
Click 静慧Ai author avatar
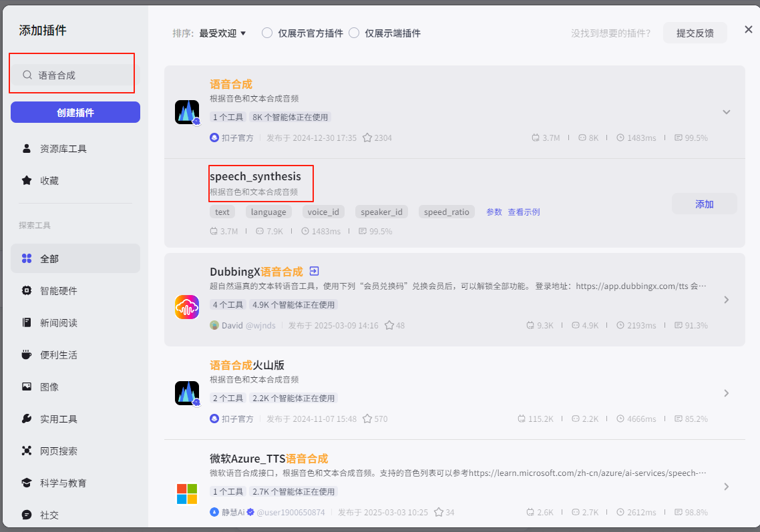pos(214,512)
